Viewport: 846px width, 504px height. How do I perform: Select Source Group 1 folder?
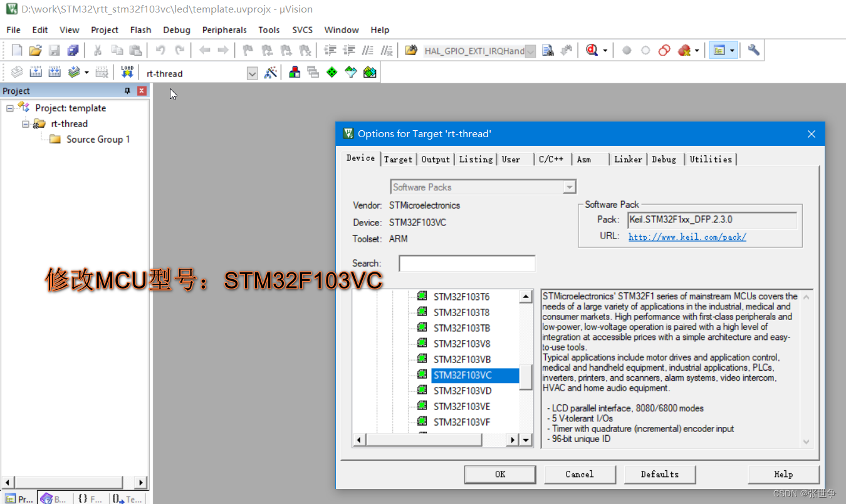pos(98,139)
